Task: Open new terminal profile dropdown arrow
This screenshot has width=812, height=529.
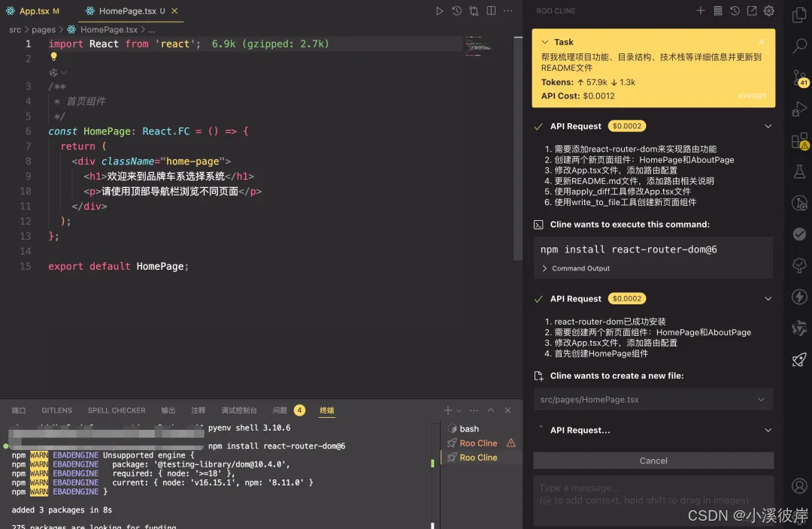Action: point(459,410)
